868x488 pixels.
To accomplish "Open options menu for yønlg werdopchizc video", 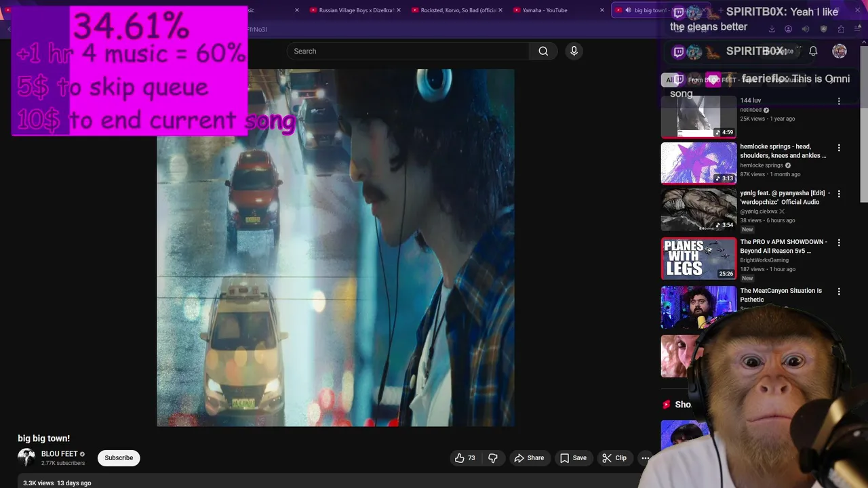I will (839, 194).
